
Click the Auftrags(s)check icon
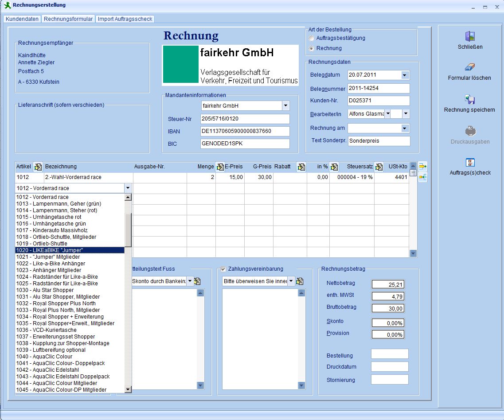(x=470, y=162)
